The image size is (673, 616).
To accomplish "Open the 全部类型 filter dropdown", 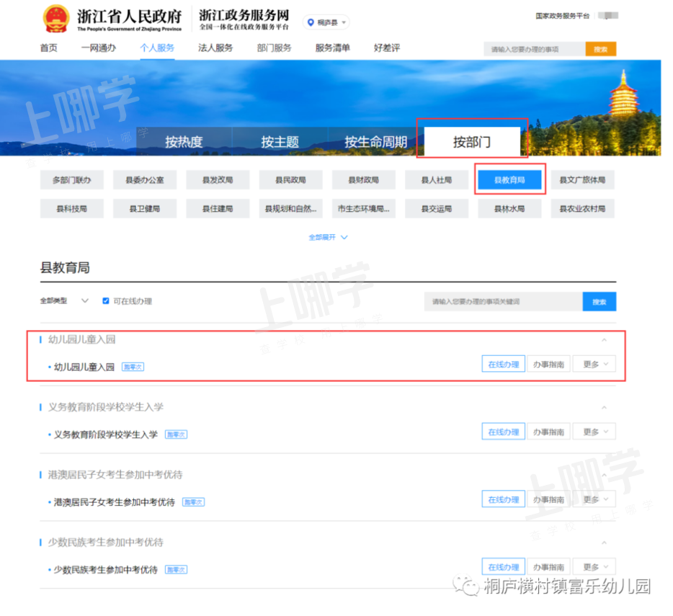I will point(64,301).
